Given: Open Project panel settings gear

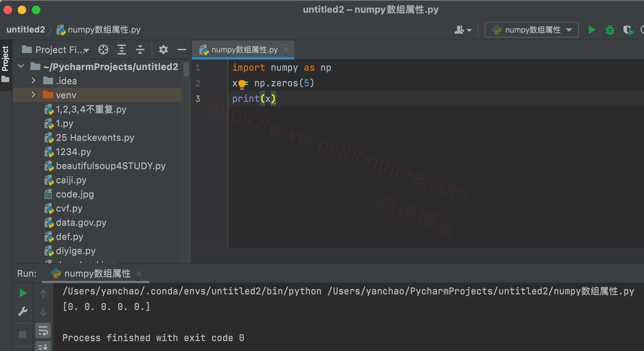Looking at the screenshot, I should click(x=163, y=50).
